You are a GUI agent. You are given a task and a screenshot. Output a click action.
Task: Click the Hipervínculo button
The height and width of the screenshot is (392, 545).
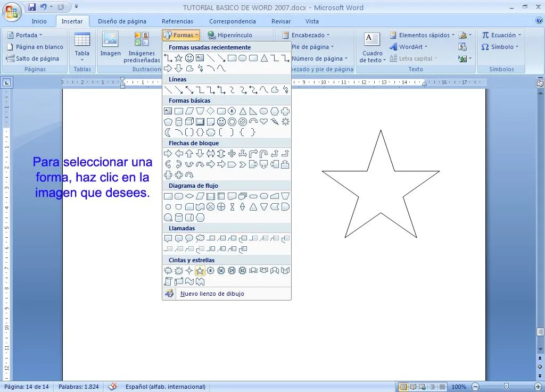[x=230, y=35]
